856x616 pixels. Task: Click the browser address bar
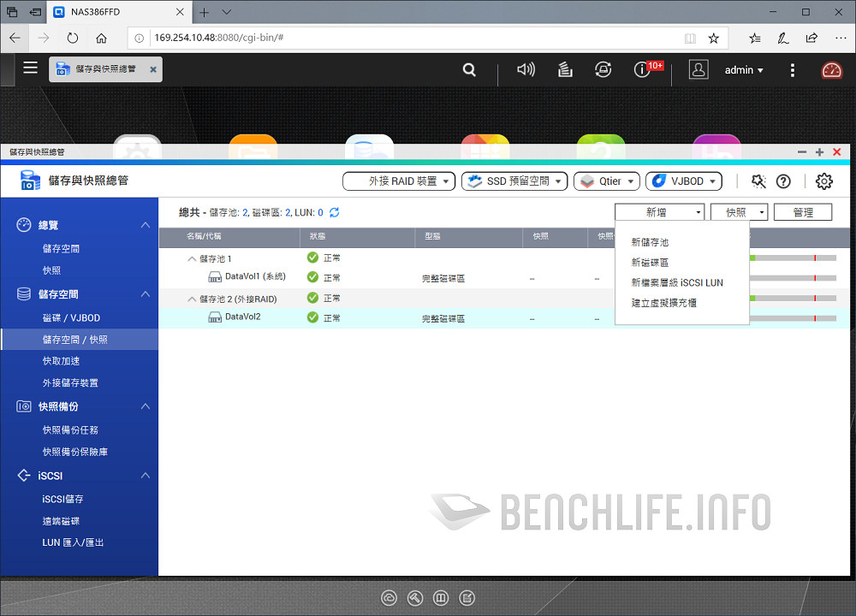pos(411,38)
